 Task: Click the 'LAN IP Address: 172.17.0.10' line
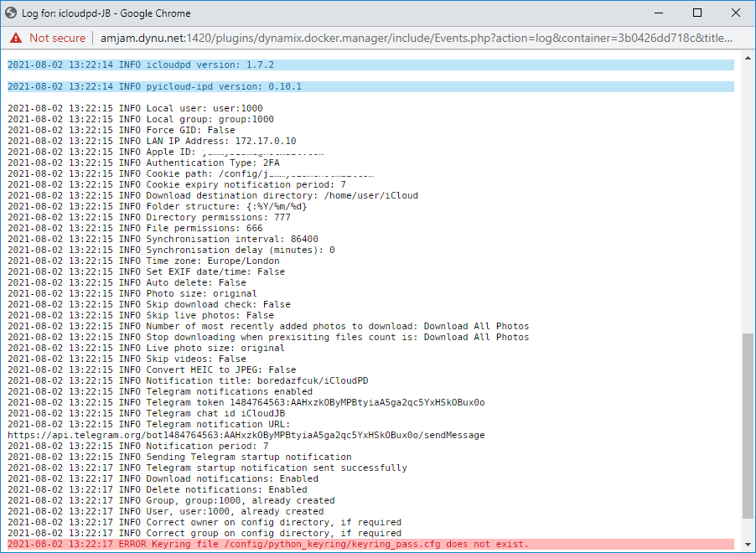coord(152,141)
